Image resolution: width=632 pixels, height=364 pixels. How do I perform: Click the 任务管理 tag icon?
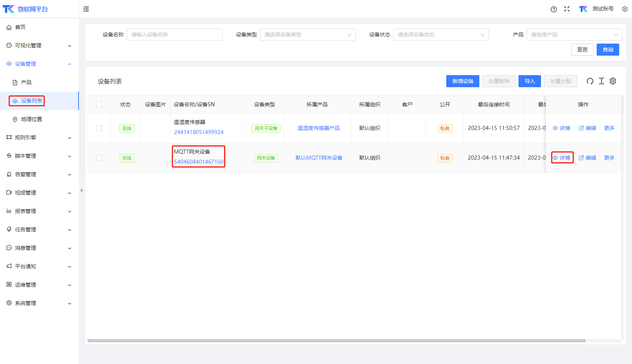tap(9, 230)
